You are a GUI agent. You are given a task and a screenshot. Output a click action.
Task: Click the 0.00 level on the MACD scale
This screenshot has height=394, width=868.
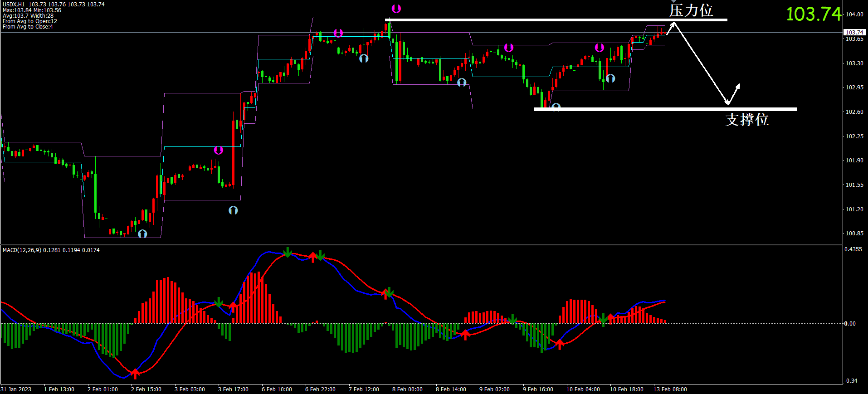850,324
